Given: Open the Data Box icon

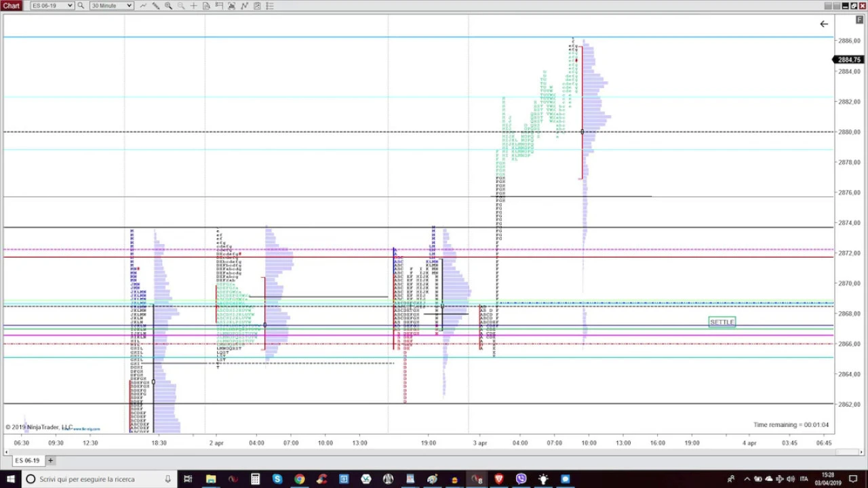Looking at the screenshot, I should 207,5.
